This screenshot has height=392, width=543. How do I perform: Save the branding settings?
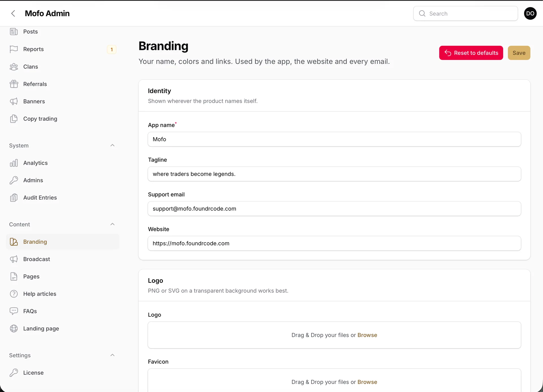[x=519, y=53]
